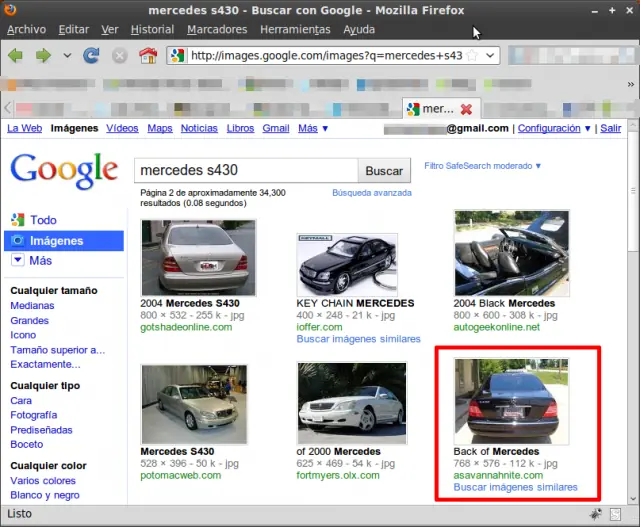Screen dimensions: 640x527
Task: Click the Todo icon in sidebar
Action: 17,220
